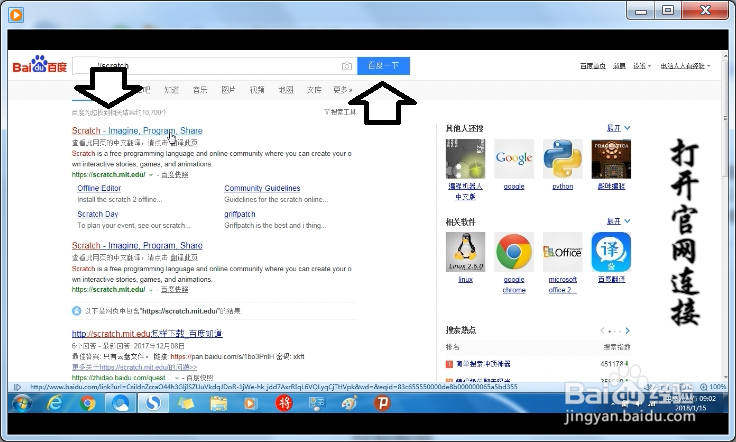Click the Google Chrome software icon
The image size is (736, 442).
pos(514,251)
